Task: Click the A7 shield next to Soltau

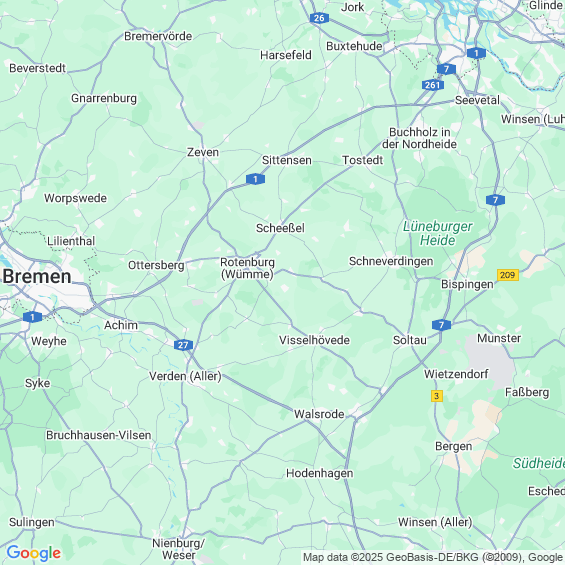Action: [441, 325]
